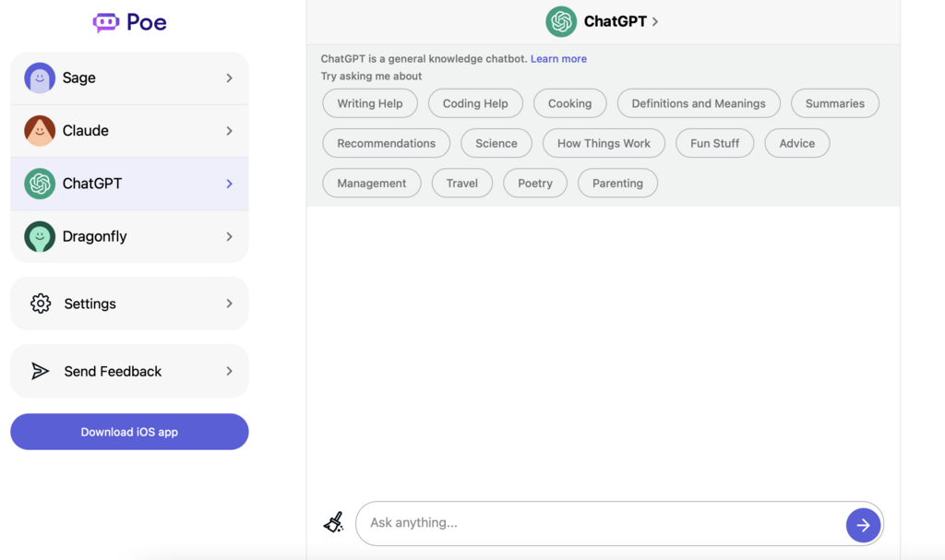
Task: Click the ChatGPT logo in chat header
Action: point(561,22)
